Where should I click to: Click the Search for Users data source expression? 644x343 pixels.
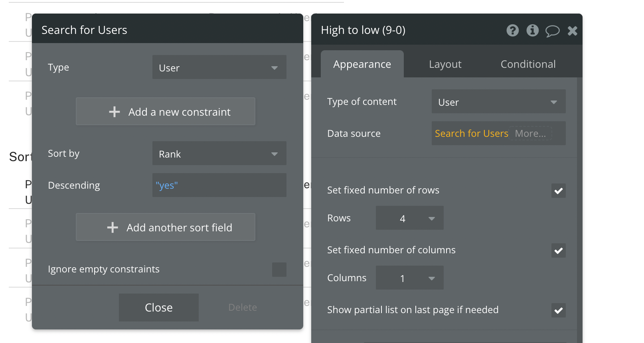472,133
